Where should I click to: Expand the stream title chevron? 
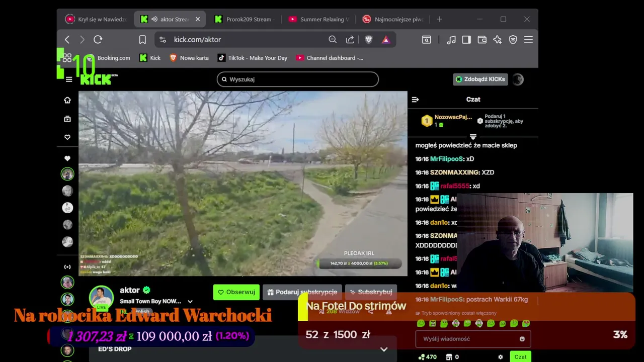tap(190, 302)
